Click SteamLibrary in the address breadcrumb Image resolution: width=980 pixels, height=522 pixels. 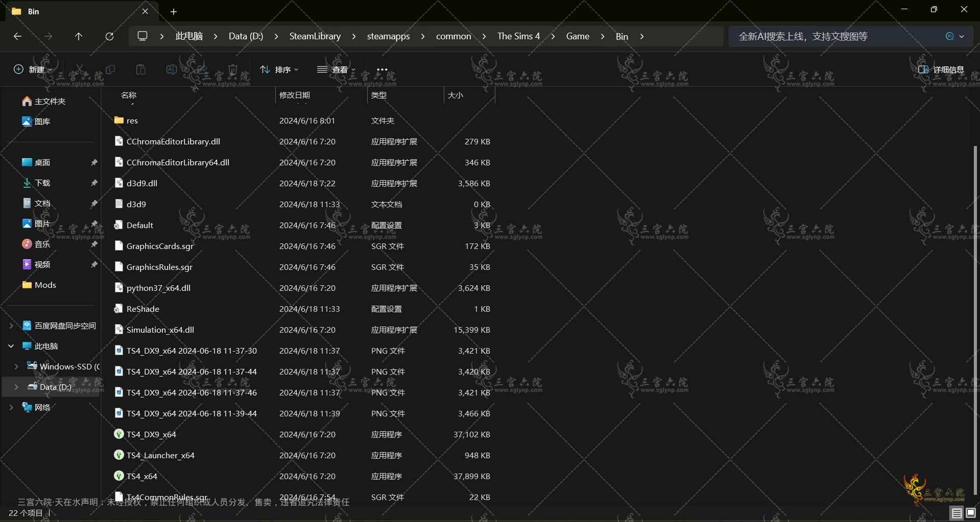pos(315,36)
